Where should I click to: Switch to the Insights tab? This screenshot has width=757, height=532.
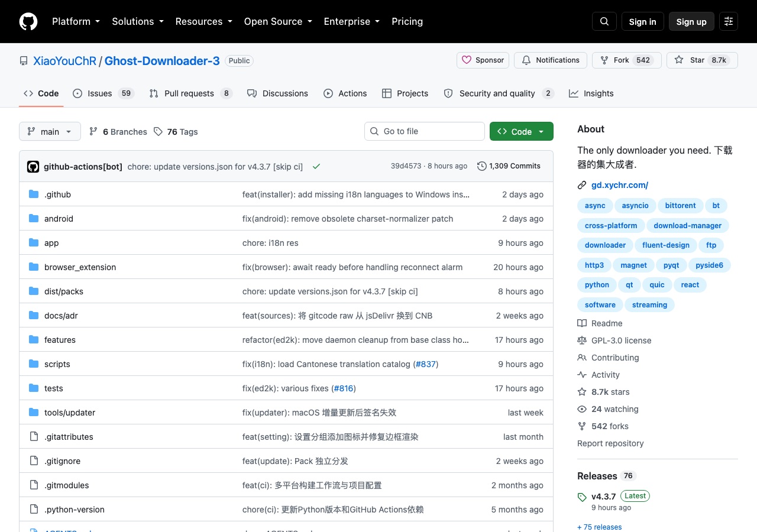(591, 93)
